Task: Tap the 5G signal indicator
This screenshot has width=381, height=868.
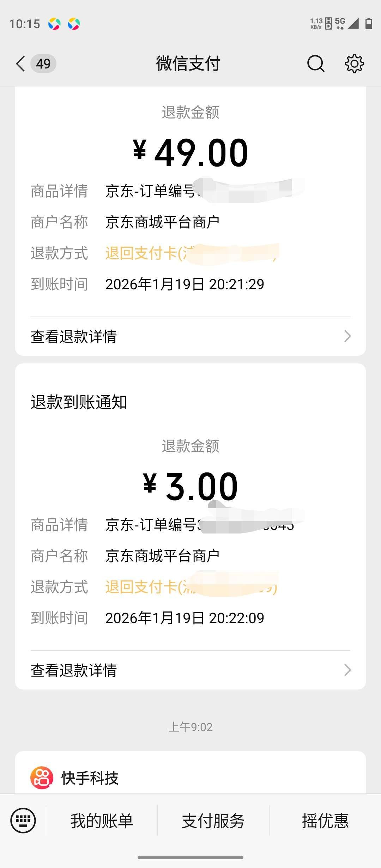Action: click(x=340, y=23)
